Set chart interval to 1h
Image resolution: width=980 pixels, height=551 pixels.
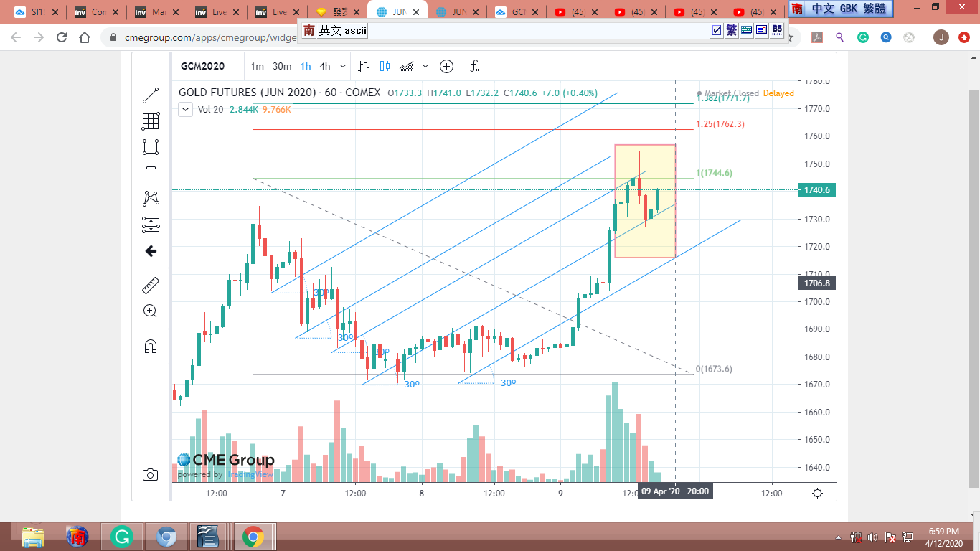coord(306,67)
